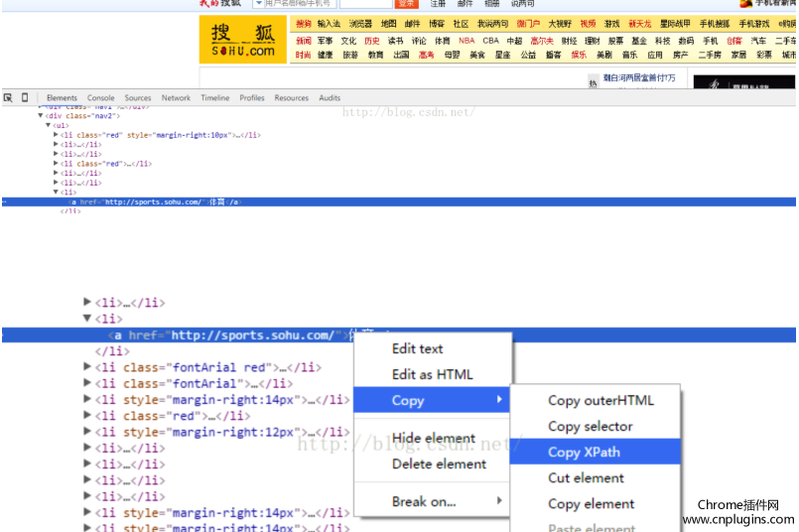Screen dimensions: 799x532
Task: Open the 说两句 link
Action: [523, 4]
